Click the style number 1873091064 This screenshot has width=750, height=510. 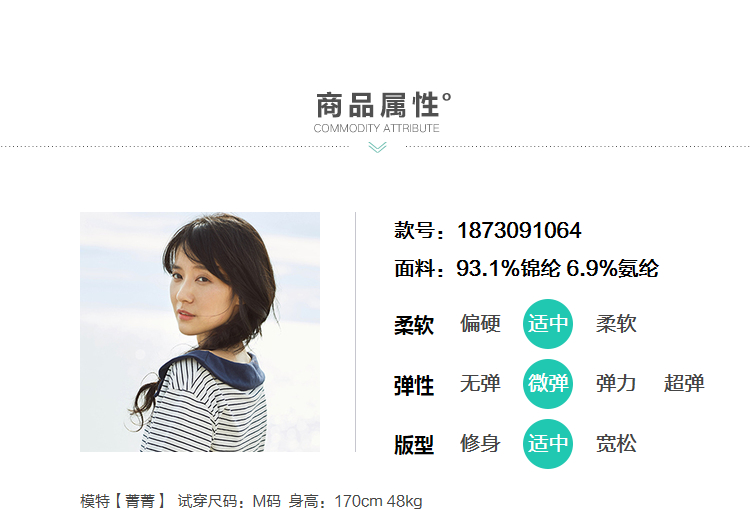[519, 231]
